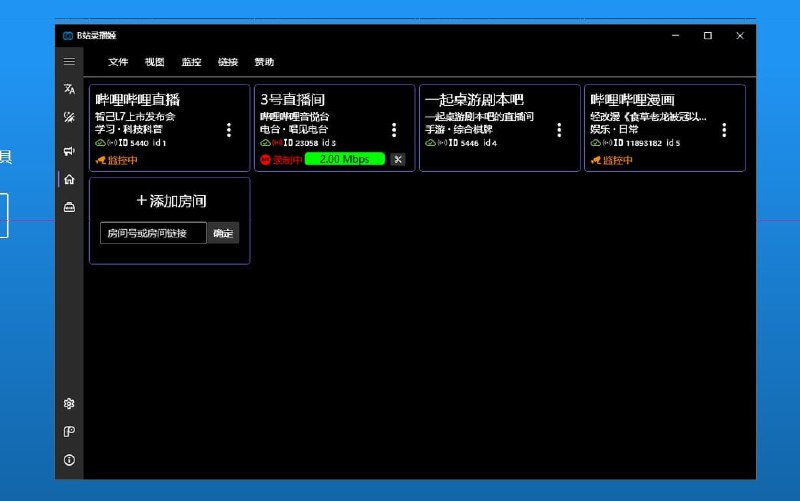Open the 文件 menu
The height and width of the screenshot is (501, 800).
click(118, 62)
